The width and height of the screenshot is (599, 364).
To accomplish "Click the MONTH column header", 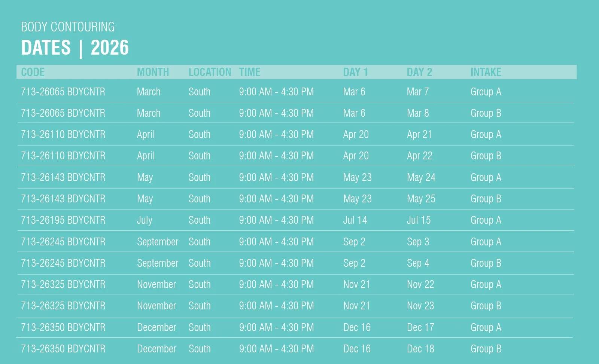I will point(153,72).
